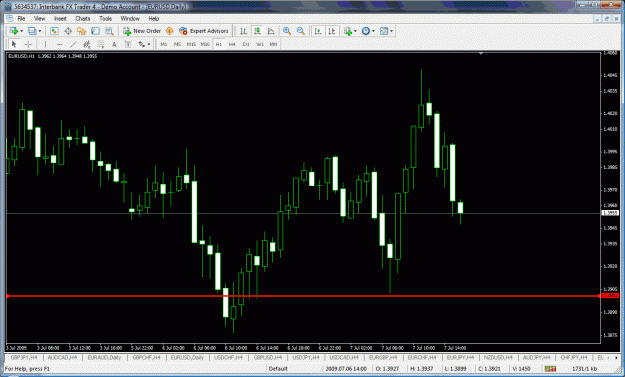Switch to the D1 timeframe
Viewport: 625px width, 377px height.
(246, 44)
